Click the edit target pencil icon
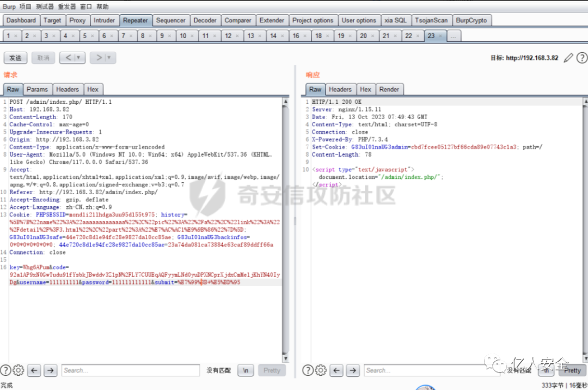Image resolution: width=588 pixels, height=390 pixels. click(568, 58)
